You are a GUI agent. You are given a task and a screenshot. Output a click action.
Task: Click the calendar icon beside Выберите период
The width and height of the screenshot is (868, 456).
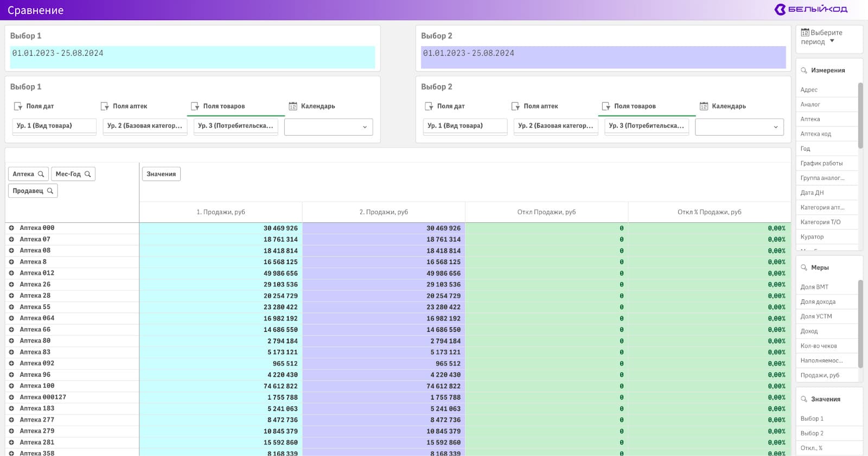point(805,33)
